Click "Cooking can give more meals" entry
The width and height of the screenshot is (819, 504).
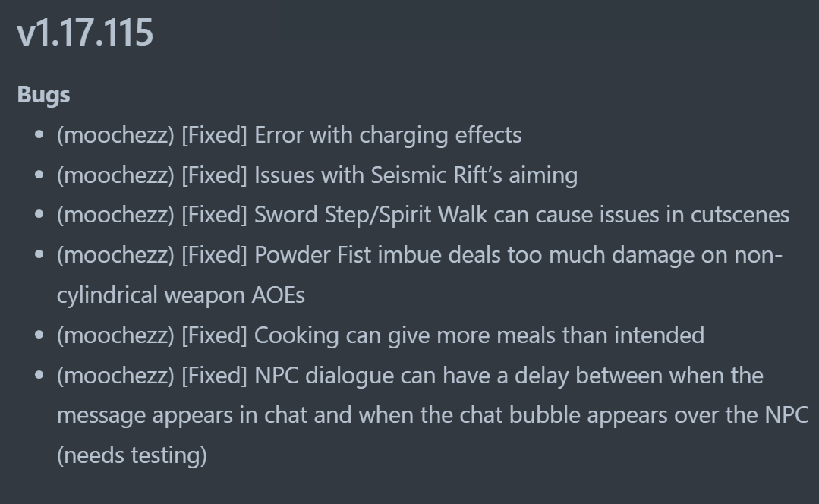479,335
